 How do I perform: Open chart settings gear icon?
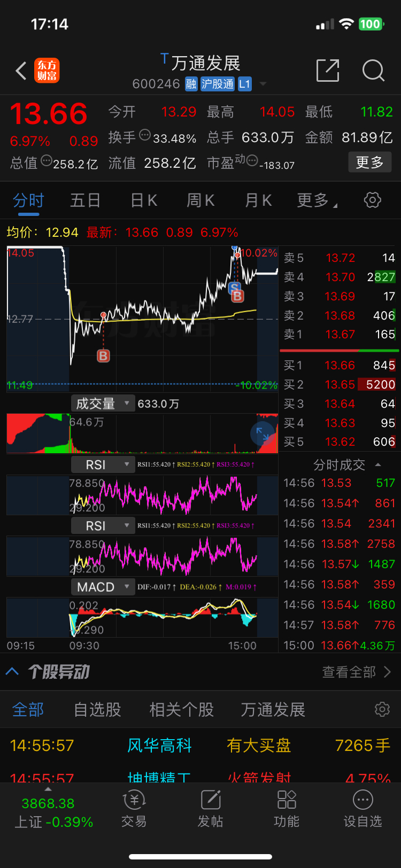click(373, 200)
